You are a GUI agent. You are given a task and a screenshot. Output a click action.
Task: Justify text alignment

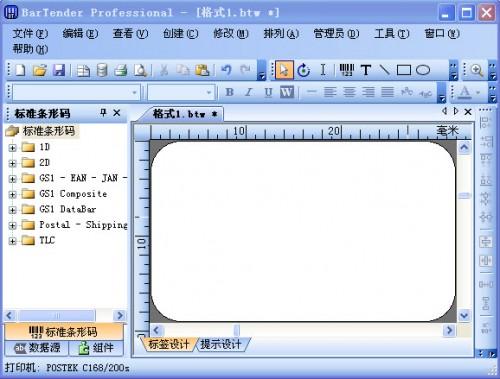(x=387, y=92)
